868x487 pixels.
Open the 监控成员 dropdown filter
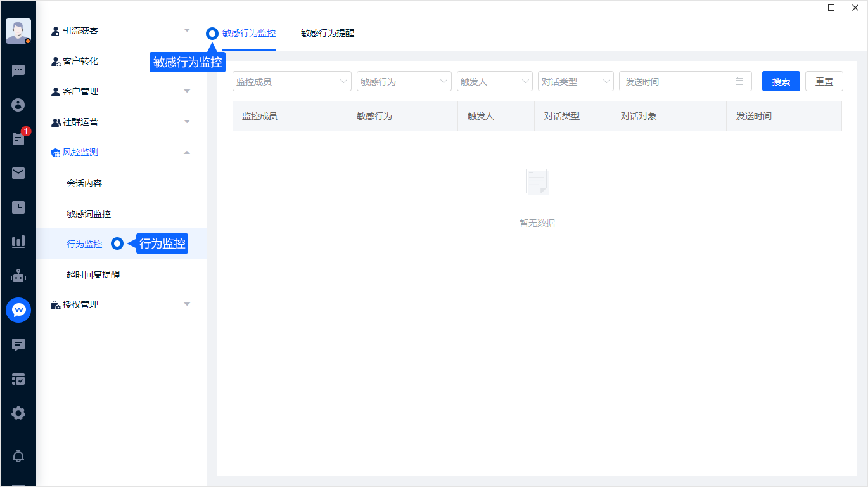point(291,82)
